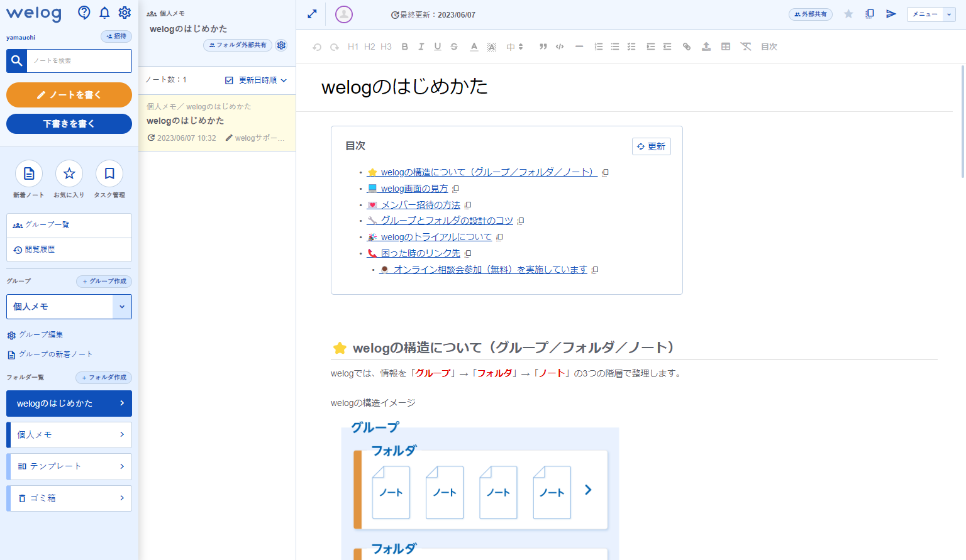Open 閲覧履歴 menu item
This screenshot has width=966, height=560.
(69, 250)
